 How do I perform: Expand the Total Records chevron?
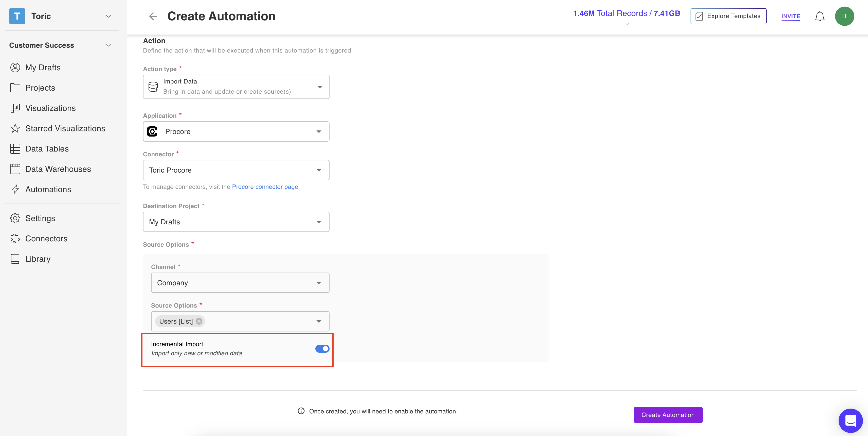coord(627,24)
